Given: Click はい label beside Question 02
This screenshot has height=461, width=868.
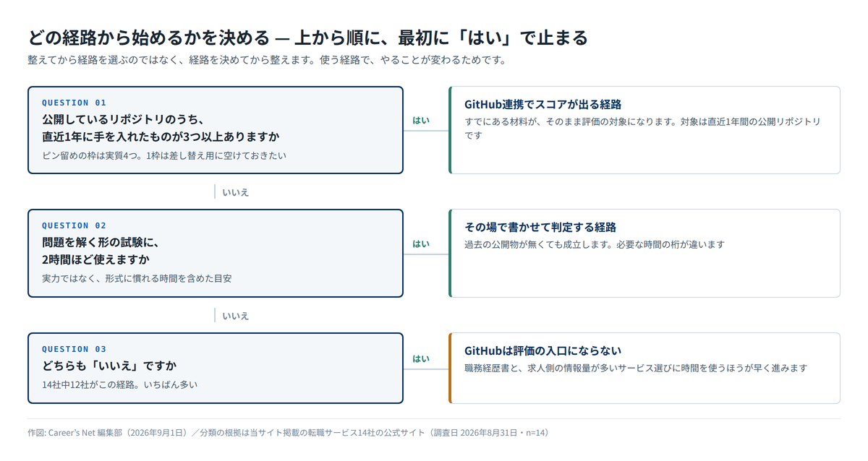Looking at the screenshot, I should (x=421, y=244).
